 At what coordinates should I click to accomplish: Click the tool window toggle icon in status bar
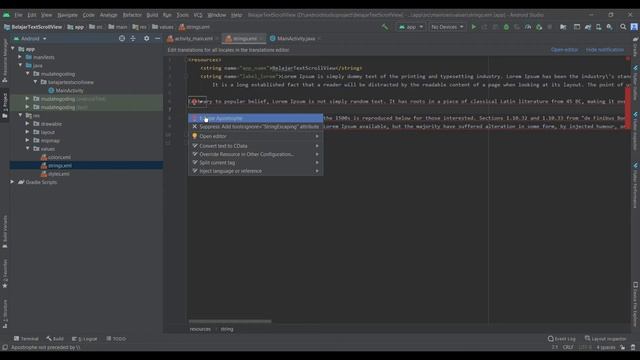click(x=4, y=347)
